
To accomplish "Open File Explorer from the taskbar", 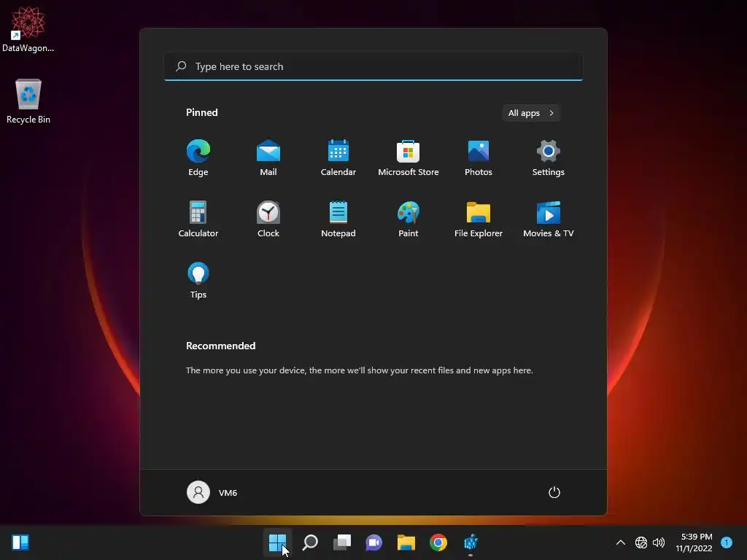I will tap(406, 542).
